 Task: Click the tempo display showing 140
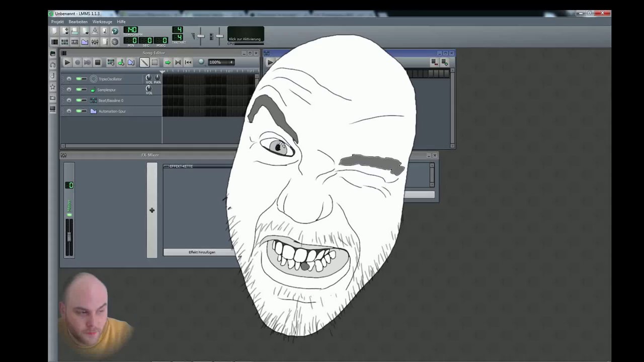pos(130,30)
